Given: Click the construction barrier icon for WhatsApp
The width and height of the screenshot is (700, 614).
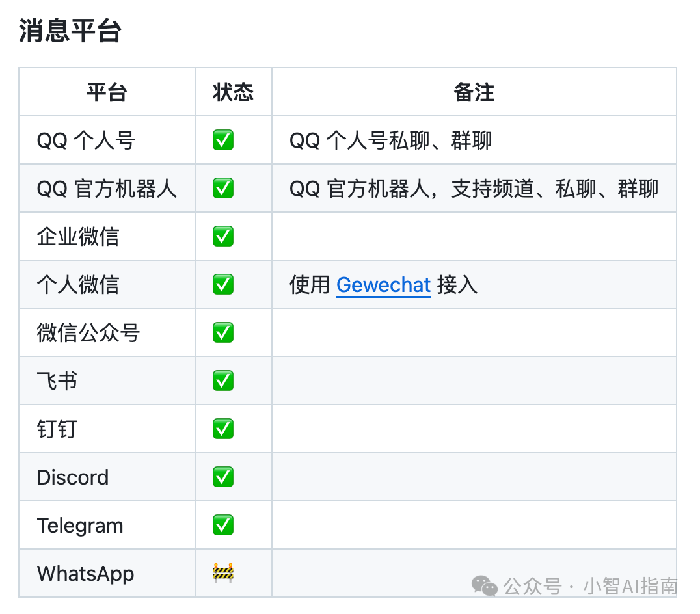Looking at the screenshot, I should (223, 573).
